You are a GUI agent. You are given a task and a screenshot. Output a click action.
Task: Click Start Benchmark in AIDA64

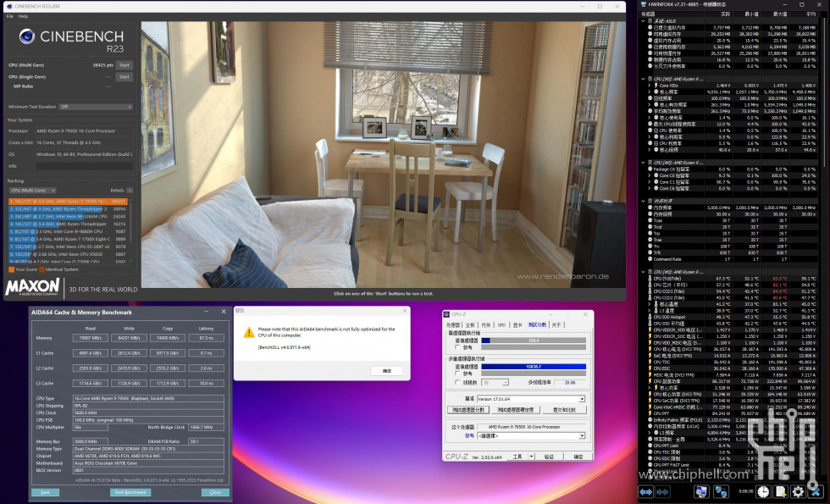tap(130, 492)
